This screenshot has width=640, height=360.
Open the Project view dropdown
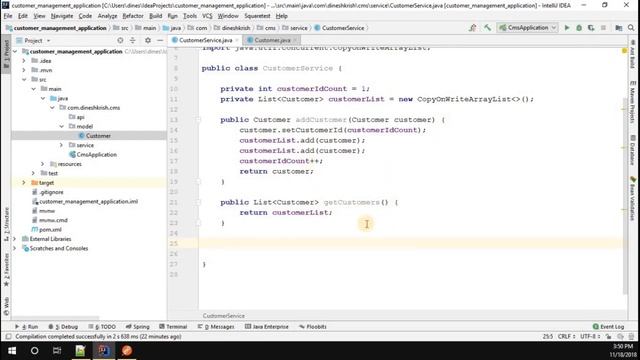(x=33, y=40)
